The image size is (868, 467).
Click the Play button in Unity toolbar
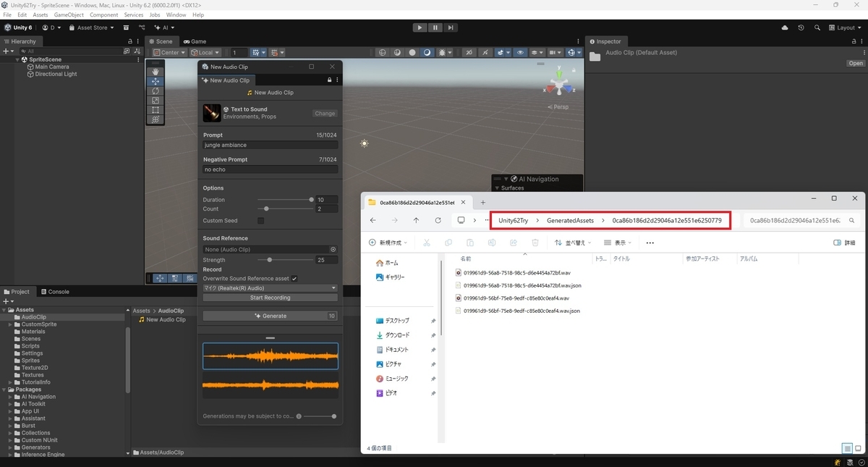420,28
